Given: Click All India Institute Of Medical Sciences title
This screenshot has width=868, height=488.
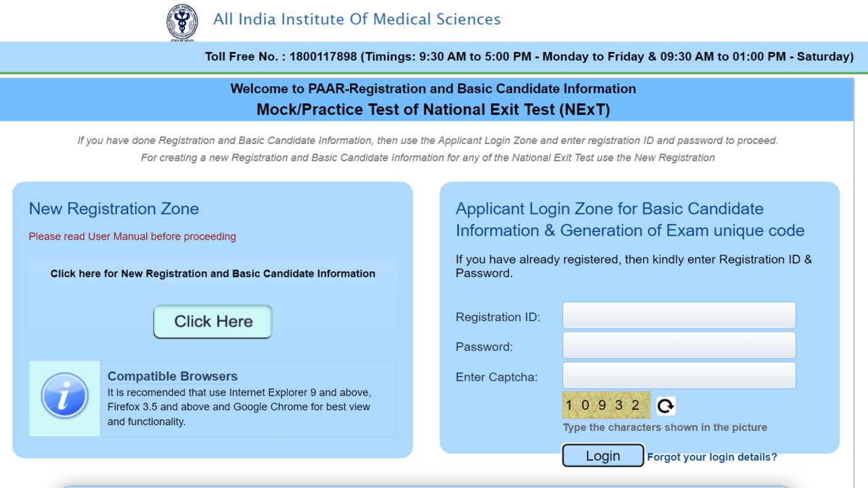Looking at the screenshot, I should click(357, 20).
